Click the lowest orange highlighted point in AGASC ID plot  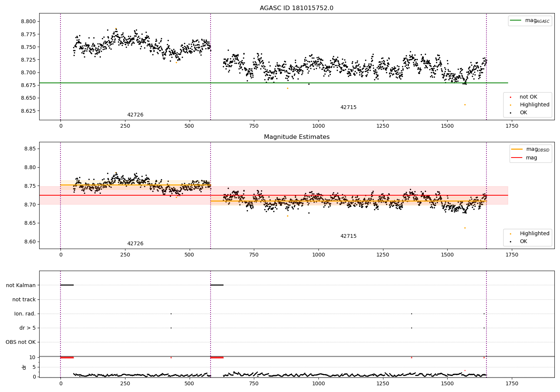point(465,105)
